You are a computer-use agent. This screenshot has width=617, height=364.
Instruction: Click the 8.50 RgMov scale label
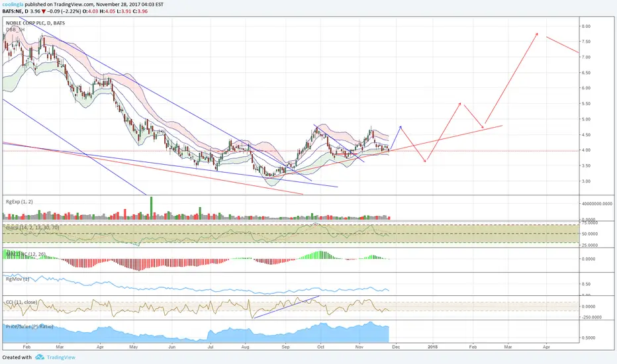click(x=586, y=284)
